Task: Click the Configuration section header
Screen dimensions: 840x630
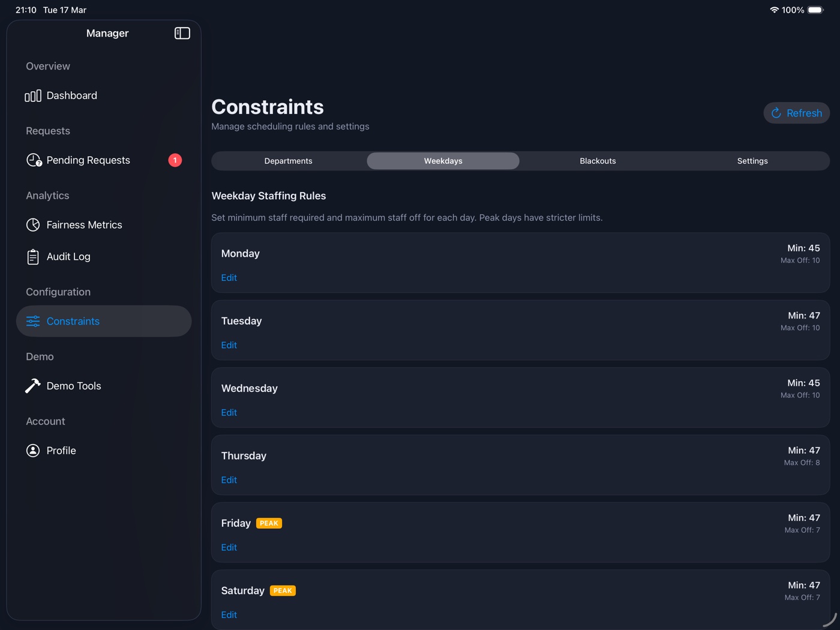Action: tap(58, 292)
